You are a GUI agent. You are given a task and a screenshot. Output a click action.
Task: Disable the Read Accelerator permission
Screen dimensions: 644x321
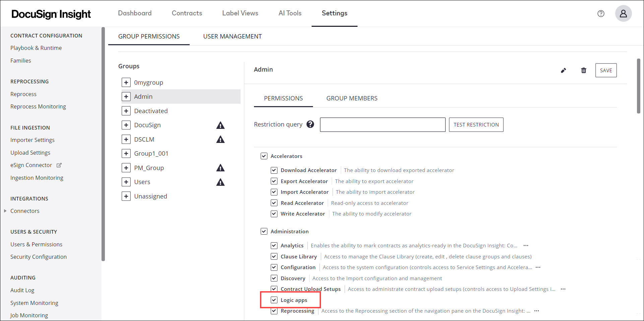(x=274, y=203)
